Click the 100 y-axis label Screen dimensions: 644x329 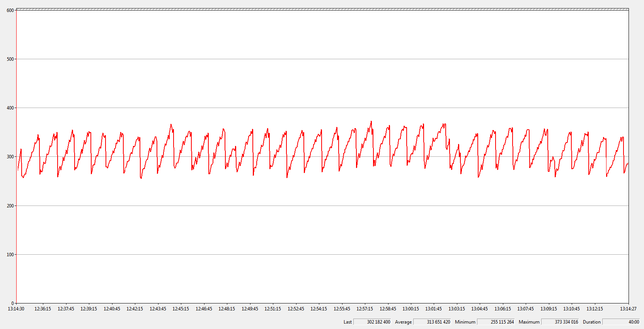tap(10, 255)
